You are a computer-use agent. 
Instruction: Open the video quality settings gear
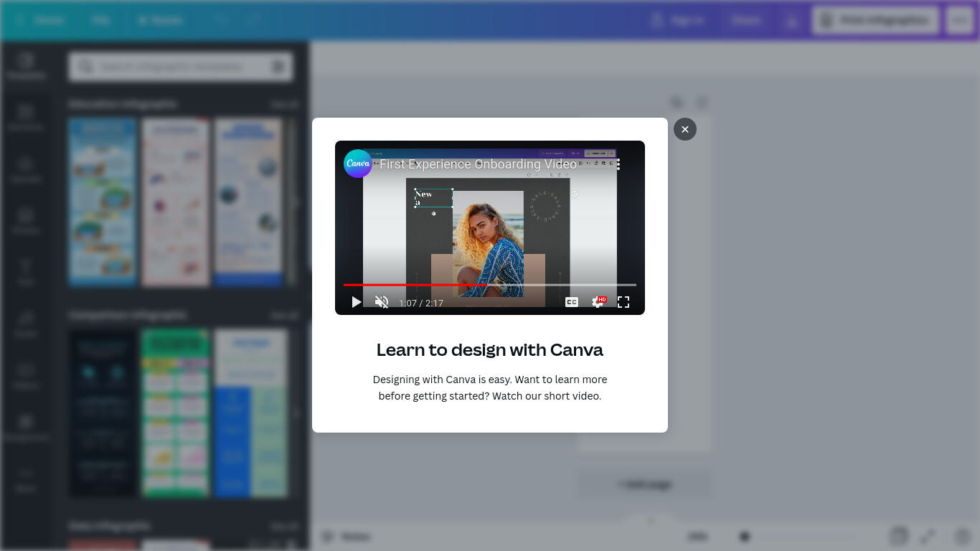(x=598, y=302)
